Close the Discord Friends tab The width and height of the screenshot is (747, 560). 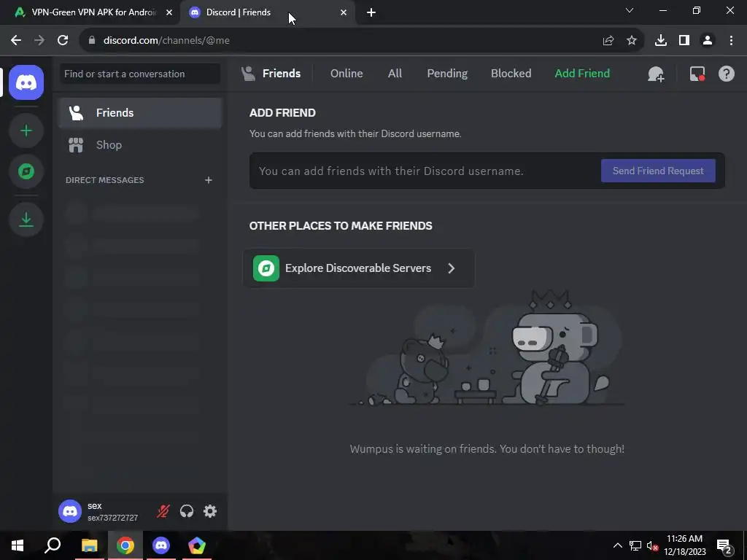click(344, 12)
